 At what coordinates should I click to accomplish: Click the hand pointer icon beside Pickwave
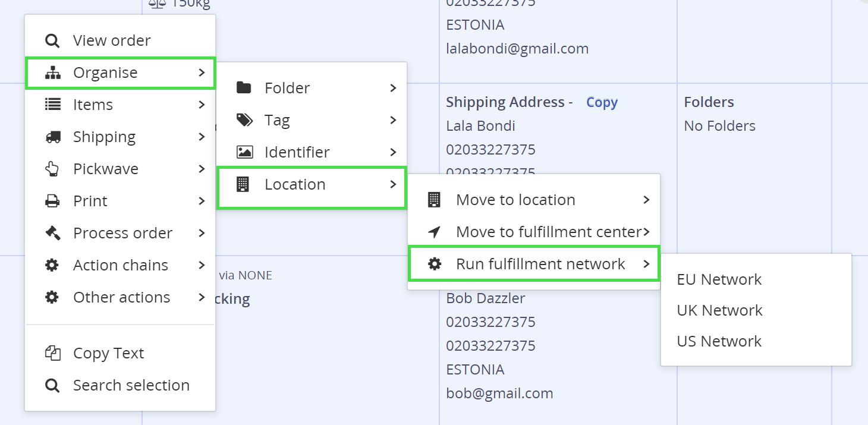click(x=52, y=169)
